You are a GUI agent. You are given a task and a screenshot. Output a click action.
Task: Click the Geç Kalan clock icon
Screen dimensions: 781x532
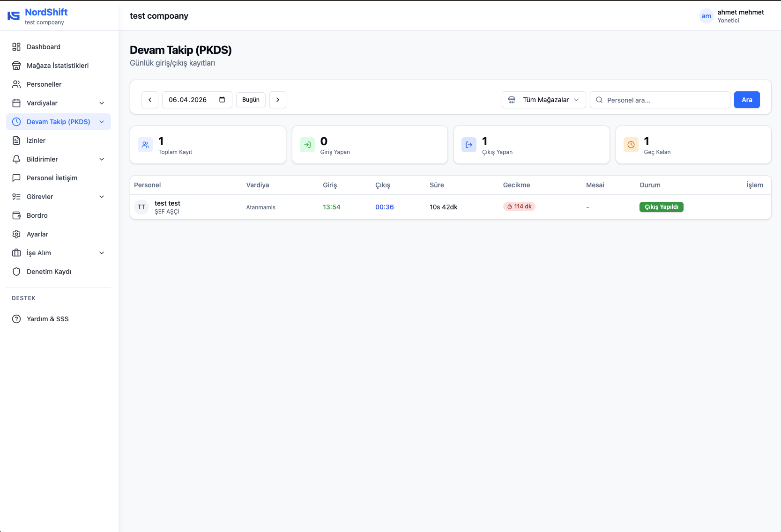pyautogui.click(x=631, y=145)
